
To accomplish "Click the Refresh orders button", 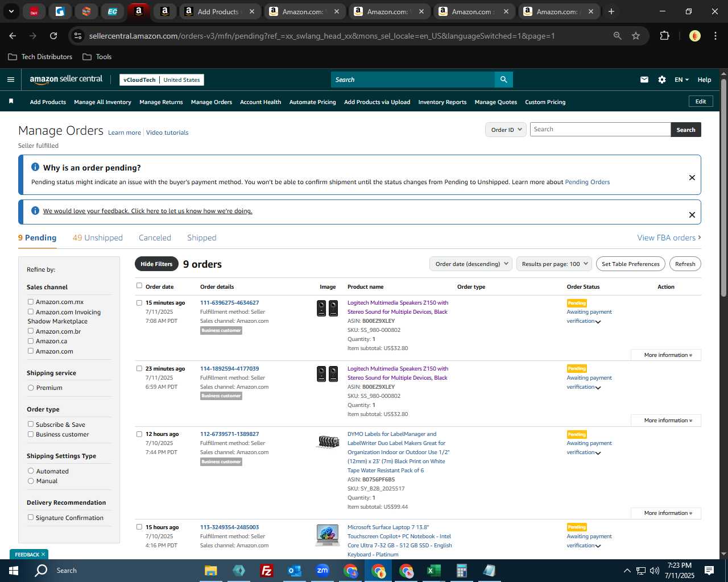I will (x=685, y=264).
